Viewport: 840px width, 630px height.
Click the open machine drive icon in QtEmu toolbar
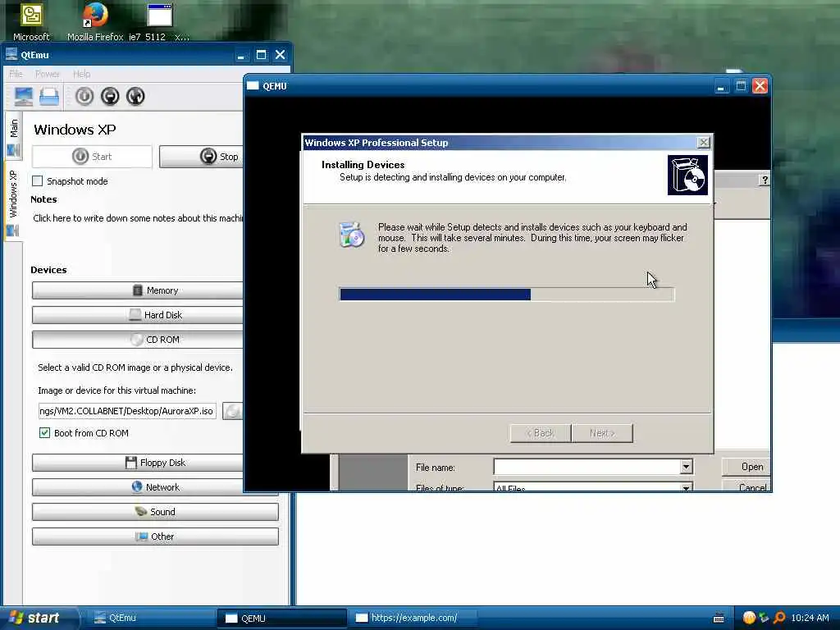click(48, 97)
